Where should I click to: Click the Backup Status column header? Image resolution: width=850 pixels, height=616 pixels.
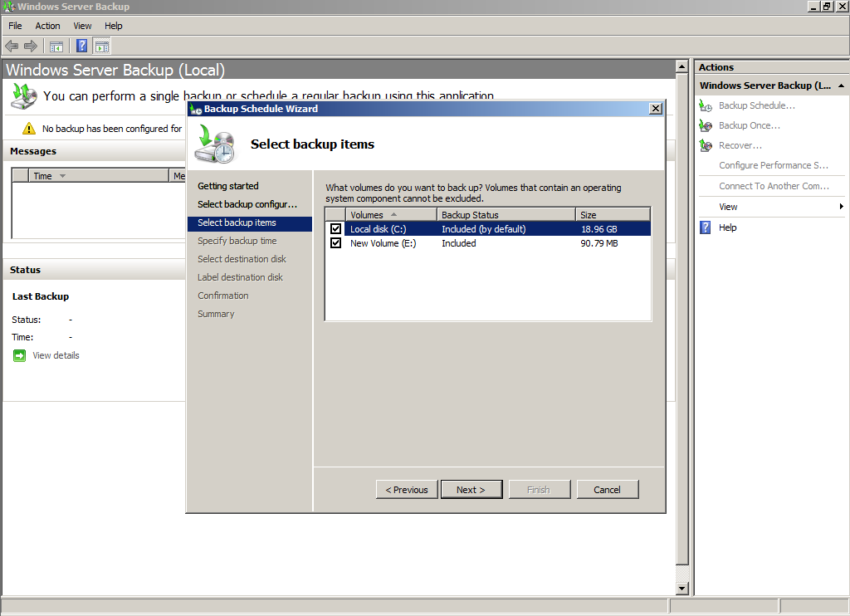506,215
